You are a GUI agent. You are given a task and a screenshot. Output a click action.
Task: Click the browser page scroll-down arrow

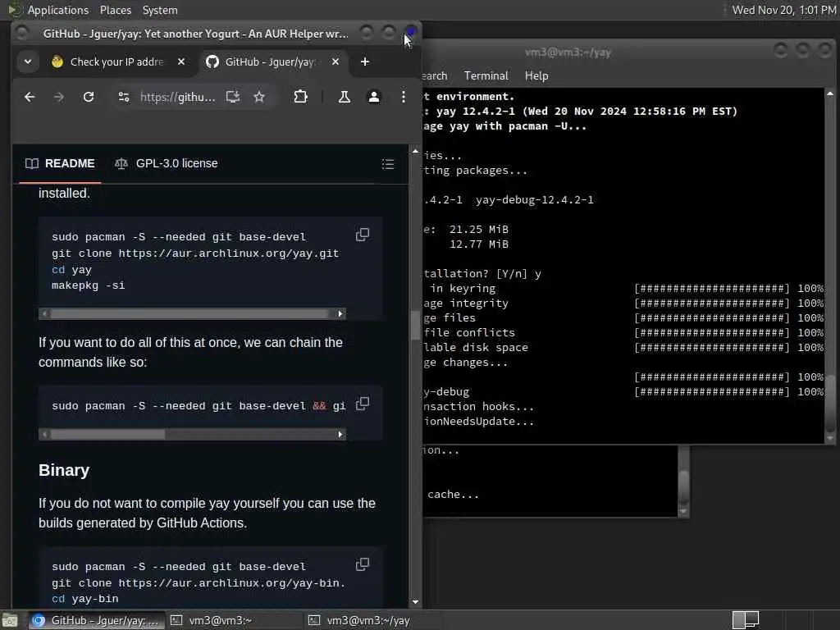click(415, 602)
